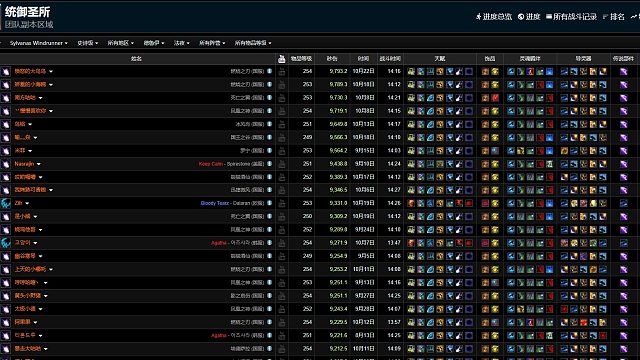Click the first conduit icon in the 9,438.8 row
Viewport: 640px width, 360px height.
pyautogui.click(x=564, y=164)
